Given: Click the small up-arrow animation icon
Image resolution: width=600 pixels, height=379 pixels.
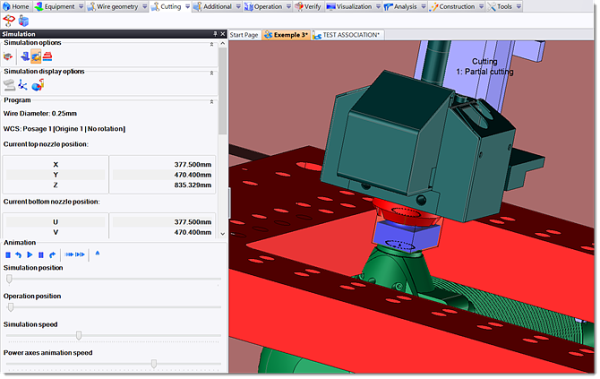Looking at the screenshot, I should (98, 253).
